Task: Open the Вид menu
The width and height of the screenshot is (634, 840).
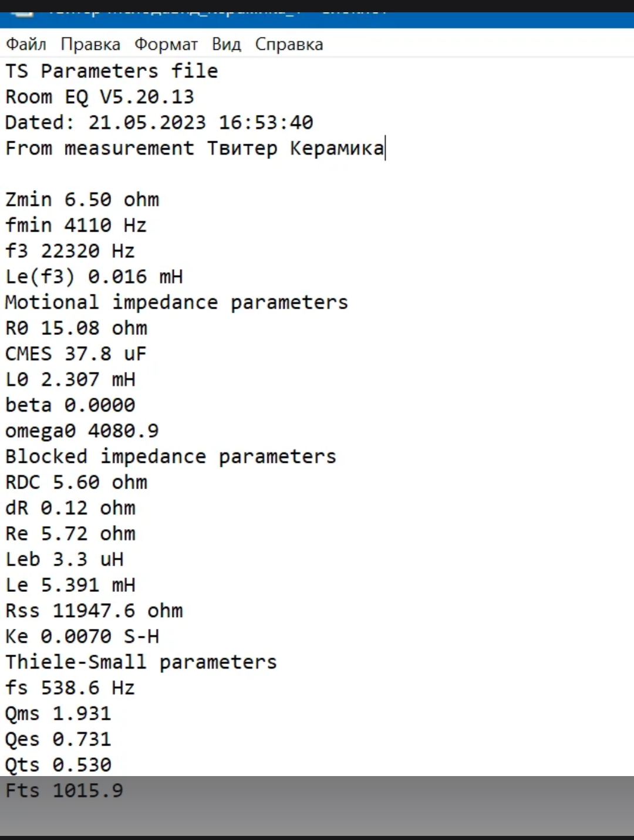Action: pyautogui.click(x=227, y=45)
